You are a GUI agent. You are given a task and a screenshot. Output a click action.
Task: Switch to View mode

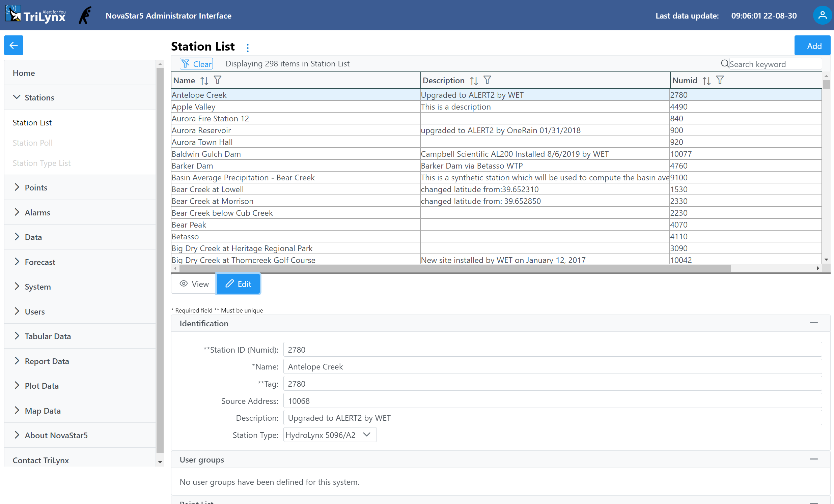pyautogui.click(x=194, y=284)
